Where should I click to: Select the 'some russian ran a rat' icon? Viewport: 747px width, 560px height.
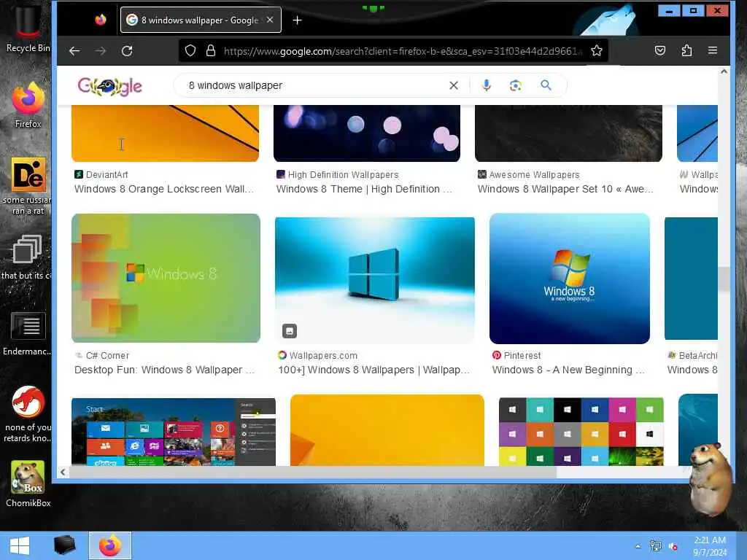click(28, 186)
